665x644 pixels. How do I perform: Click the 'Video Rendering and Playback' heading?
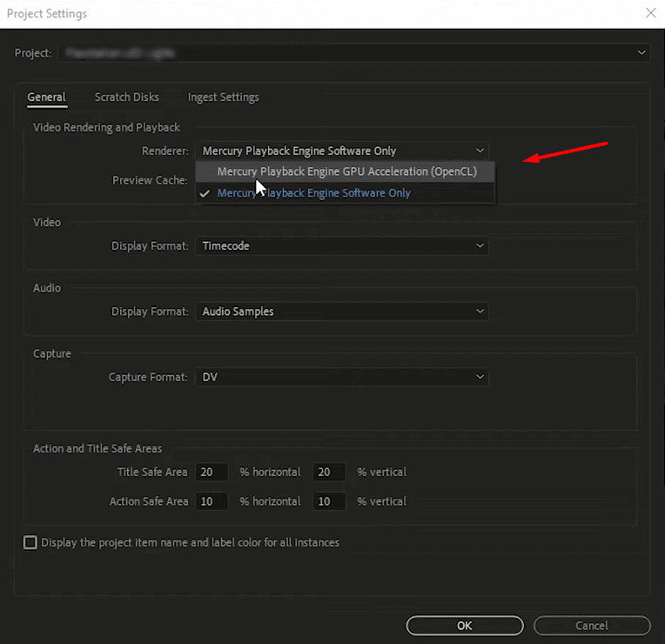[106, 128]
